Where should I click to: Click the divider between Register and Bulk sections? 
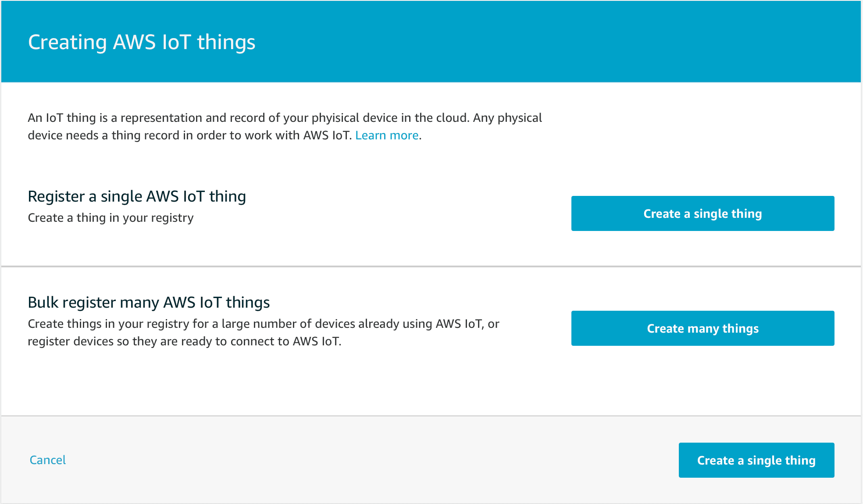(431, 266)
